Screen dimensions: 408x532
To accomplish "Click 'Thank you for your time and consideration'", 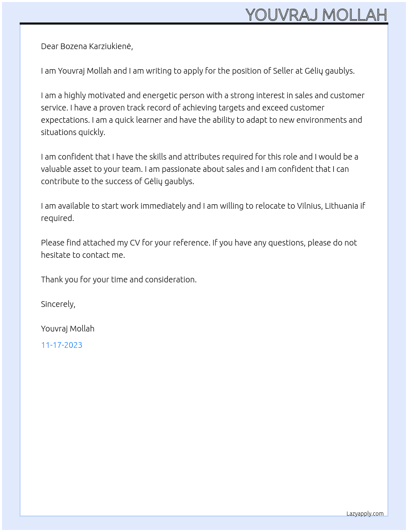I will 119,280.
